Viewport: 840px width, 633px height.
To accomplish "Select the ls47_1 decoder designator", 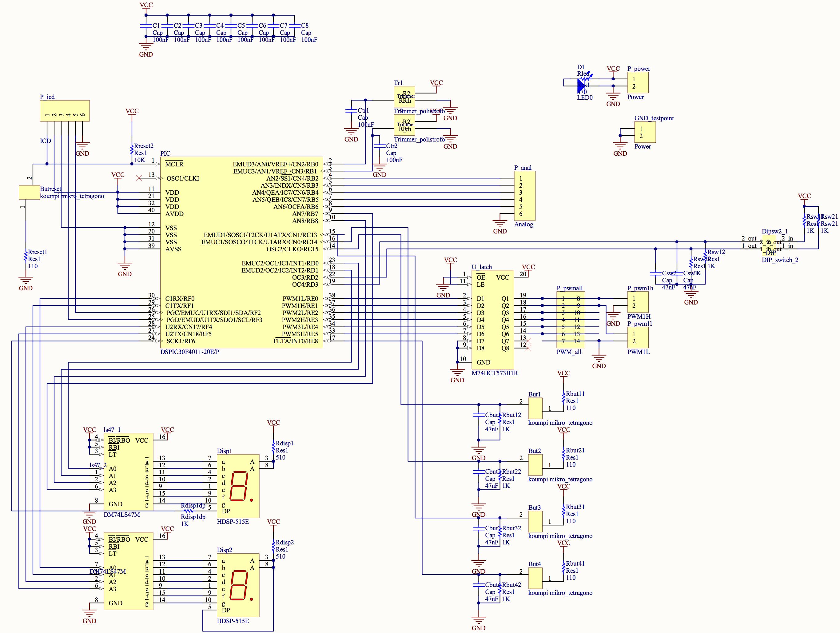I will pyautogui.click(x=112, y=430).
